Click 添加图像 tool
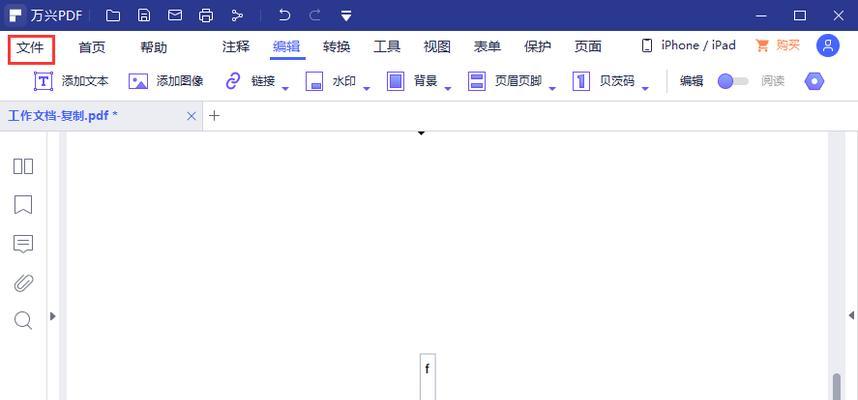Image resolution: width=858 pixels, height=400 pixels. pos(166,82)
